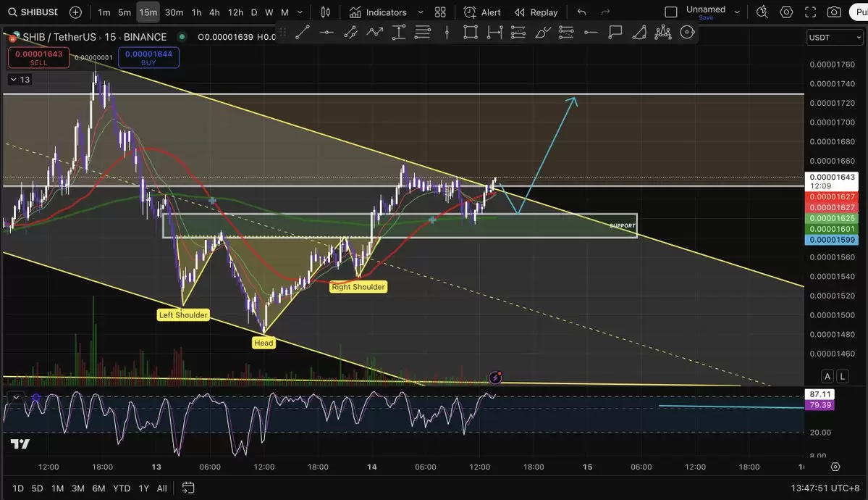
Task: Expand the indicator favorites chevron
Action: pyautogui.click(x=420, y=12)
